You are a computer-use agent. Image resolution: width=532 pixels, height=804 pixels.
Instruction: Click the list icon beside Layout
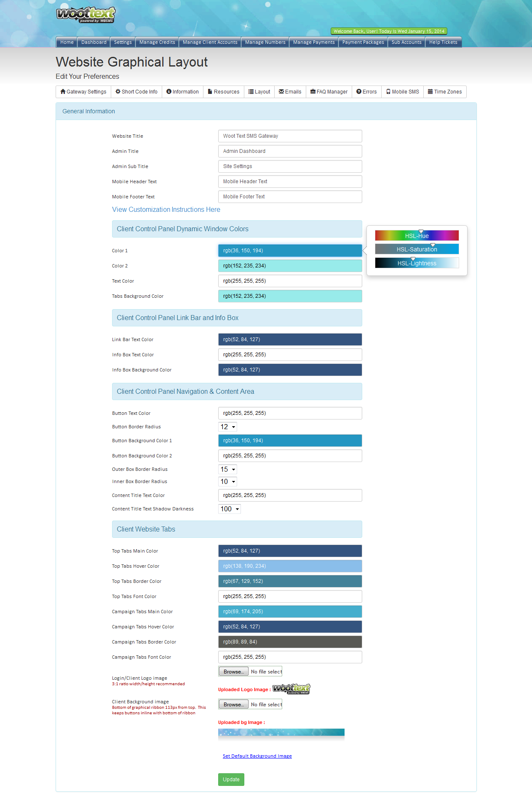click(x=251, y=91)
